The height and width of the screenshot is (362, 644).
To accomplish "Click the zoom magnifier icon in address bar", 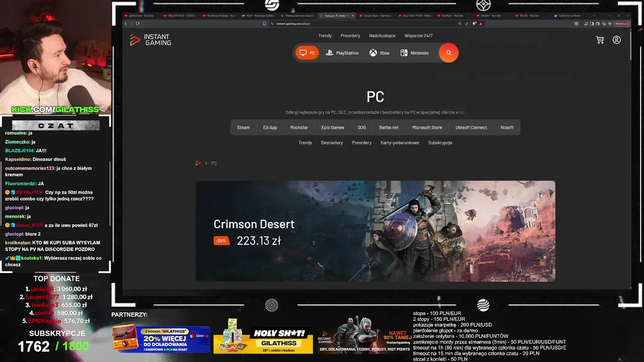I will coord(460,24).
